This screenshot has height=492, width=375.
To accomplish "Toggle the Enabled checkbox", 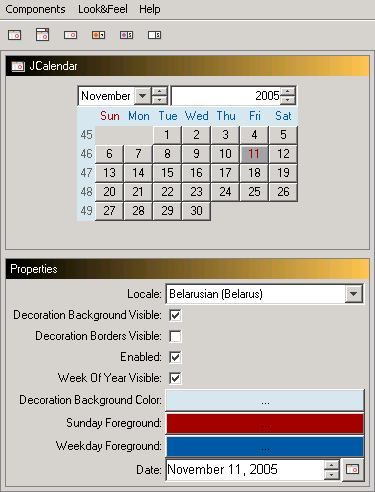I will coord(175,357).
